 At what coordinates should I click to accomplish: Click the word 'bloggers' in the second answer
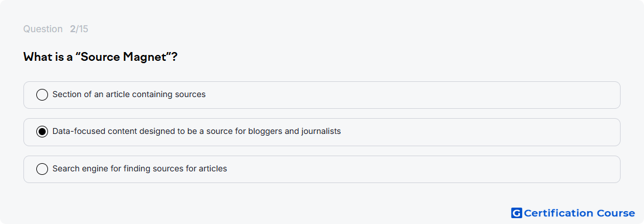pyautogui.click(x=263, y=132)
